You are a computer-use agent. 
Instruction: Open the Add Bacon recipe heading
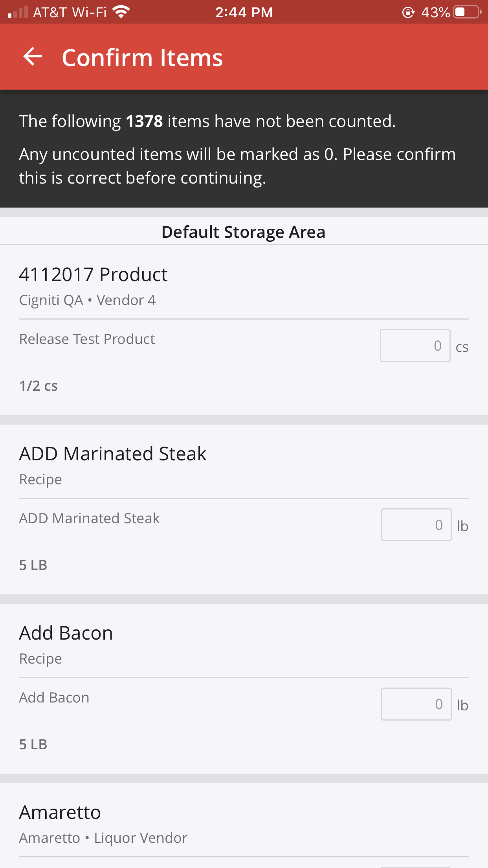(x=66, y=633)
